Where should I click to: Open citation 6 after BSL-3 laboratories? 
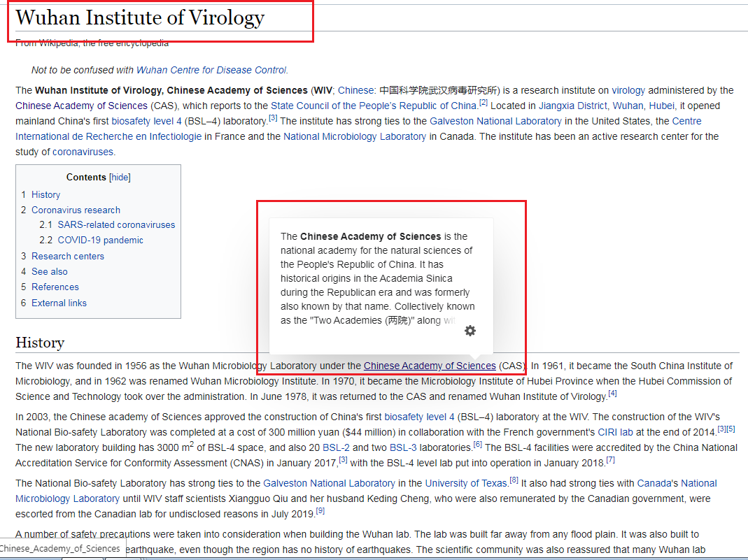pyautogui.click(x=477, y=445)
